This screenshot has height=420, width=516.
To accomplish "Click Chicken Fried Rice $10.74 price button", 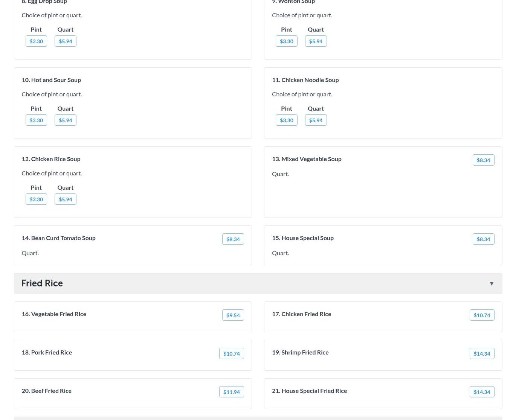I will tap(481, 315).
